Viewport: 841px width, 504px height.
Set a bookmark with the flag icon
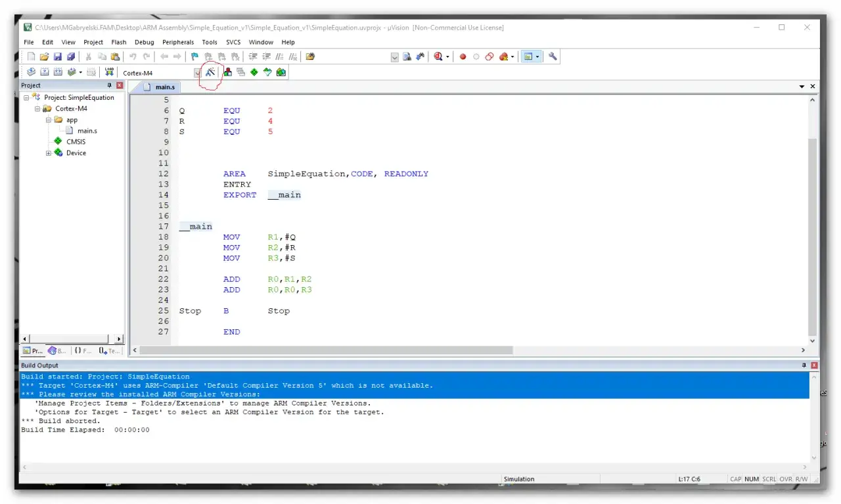[x=194, y=57]
